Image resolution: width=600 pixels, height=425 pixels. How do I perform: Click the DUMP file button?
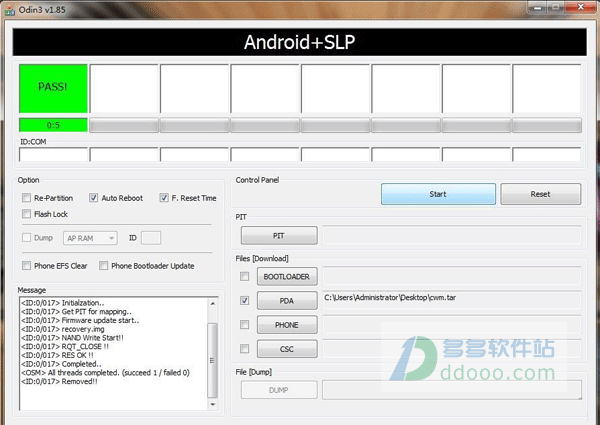(279, 390)
